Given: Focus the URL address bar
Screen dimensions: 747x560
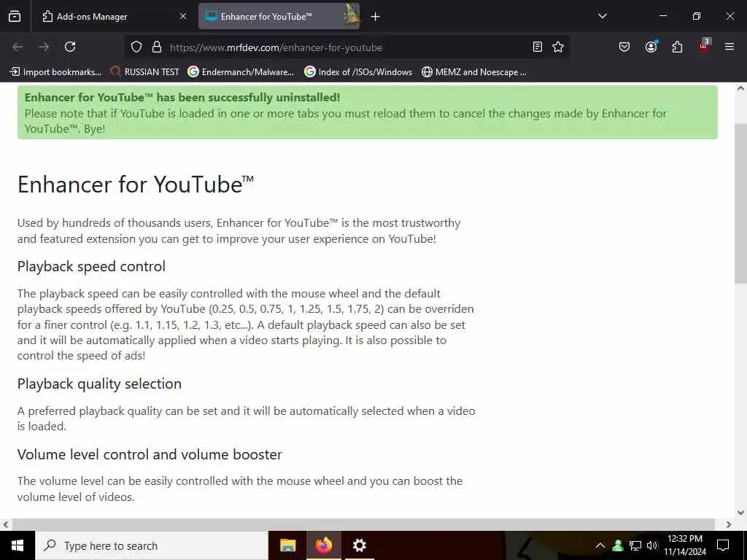Looking at the screenshot, I should pyautogui.click(x=348, y=47).
